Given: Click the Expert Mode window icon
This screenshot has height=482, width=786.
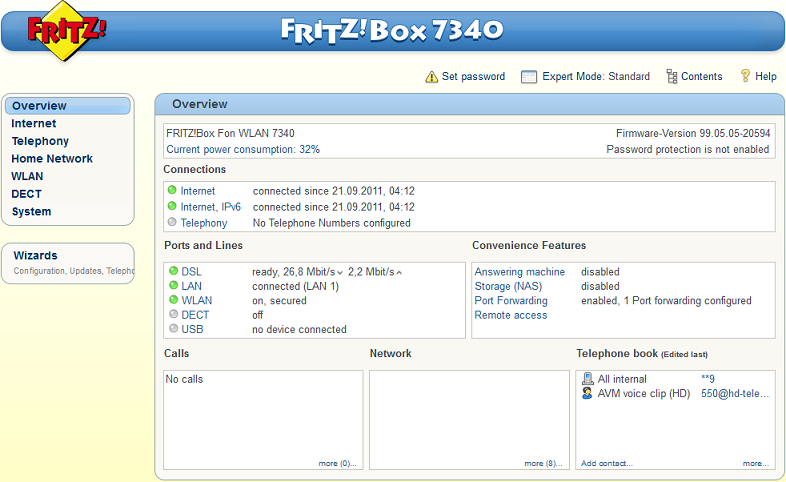Looking at the screenshot, I should point(528,77).
